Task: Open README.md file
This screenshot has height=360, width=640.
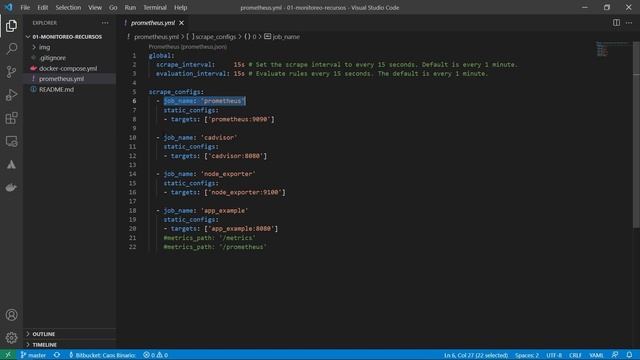Action: click(x=56, y=89)
